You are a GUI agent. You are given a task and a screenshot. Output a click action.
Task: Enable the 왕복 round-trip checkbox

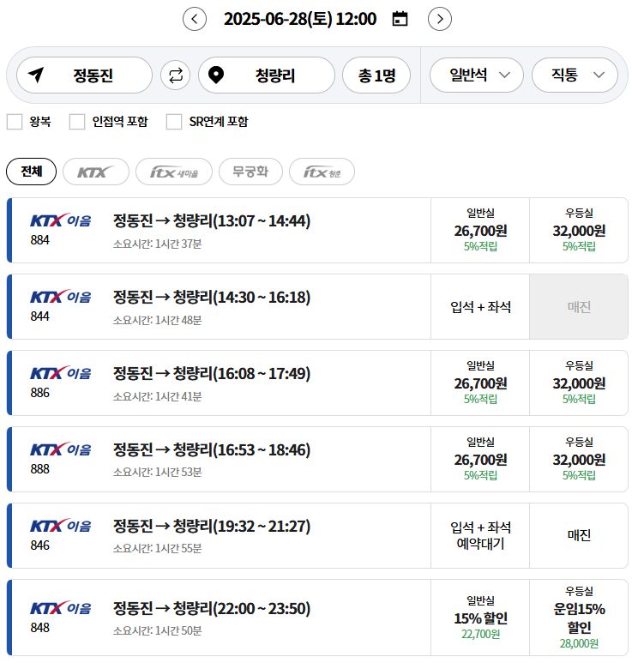15,124
